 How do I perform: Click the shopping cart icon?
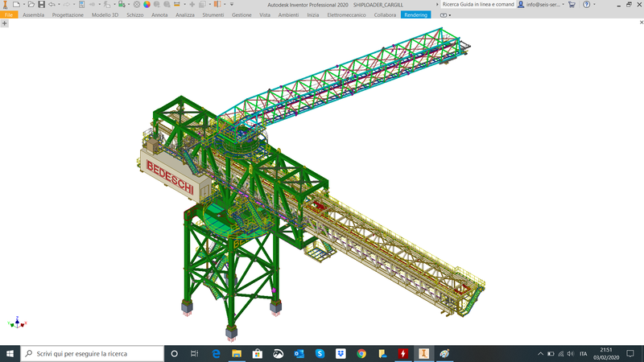click(572, 5)
